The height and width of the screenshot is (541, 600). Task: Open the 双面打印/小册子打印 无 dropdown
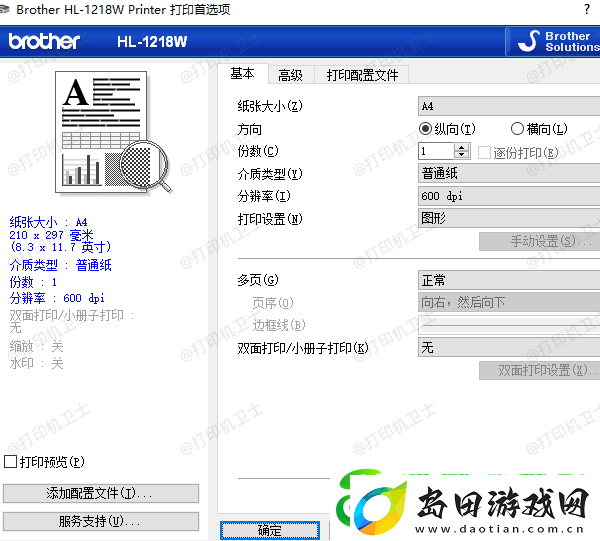point(509,347)
